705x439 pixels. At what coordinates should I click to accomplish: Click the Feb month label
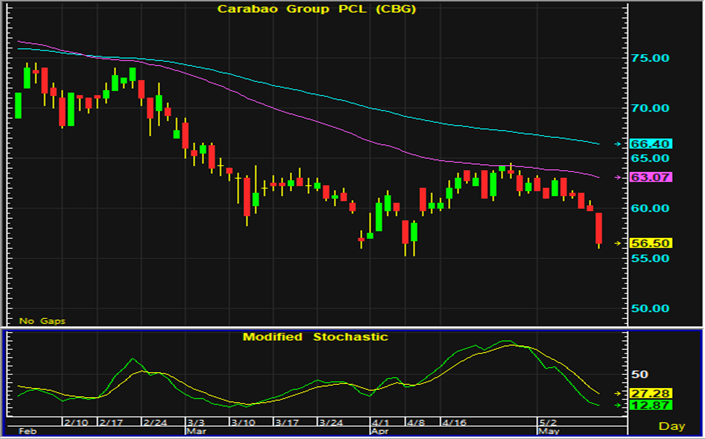pos(26,431)
